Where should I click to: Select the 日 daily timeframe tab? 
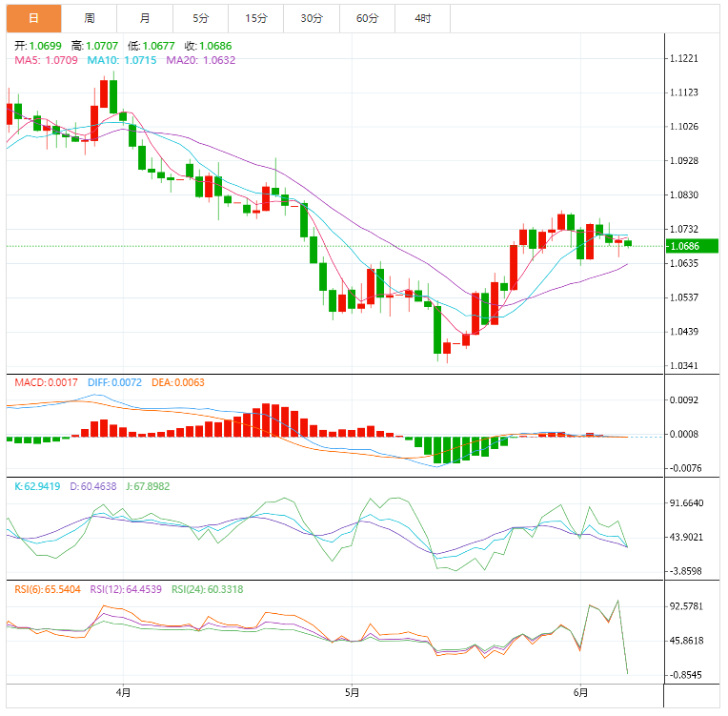(x=33, y=18)
